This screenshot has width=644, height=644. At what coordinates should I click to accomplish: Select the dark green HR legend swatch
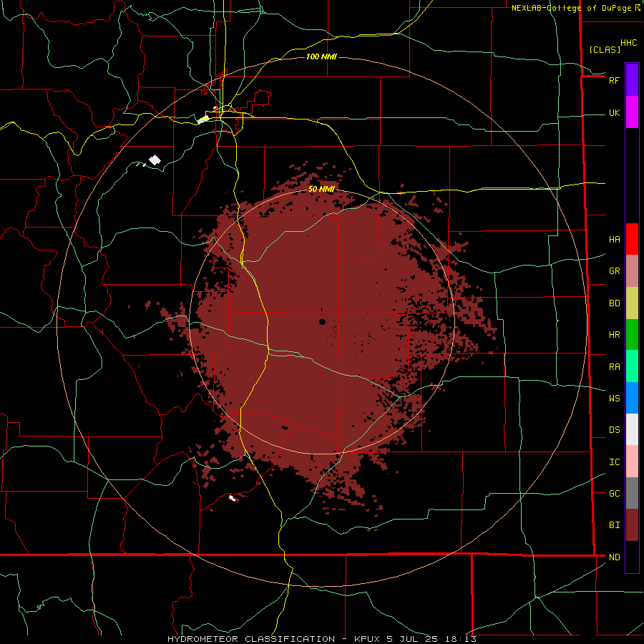coord(632,335)
